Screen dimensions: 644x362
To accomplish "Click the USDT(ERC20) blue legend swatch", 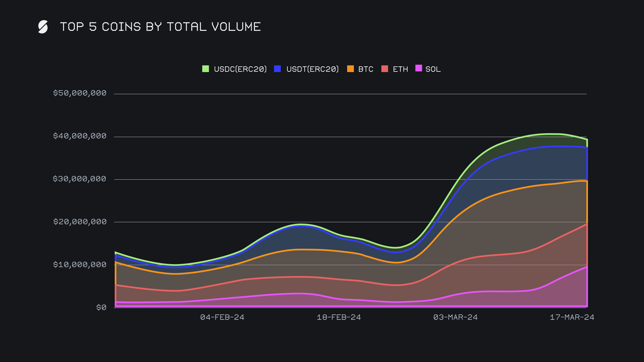I will [277, 69].
